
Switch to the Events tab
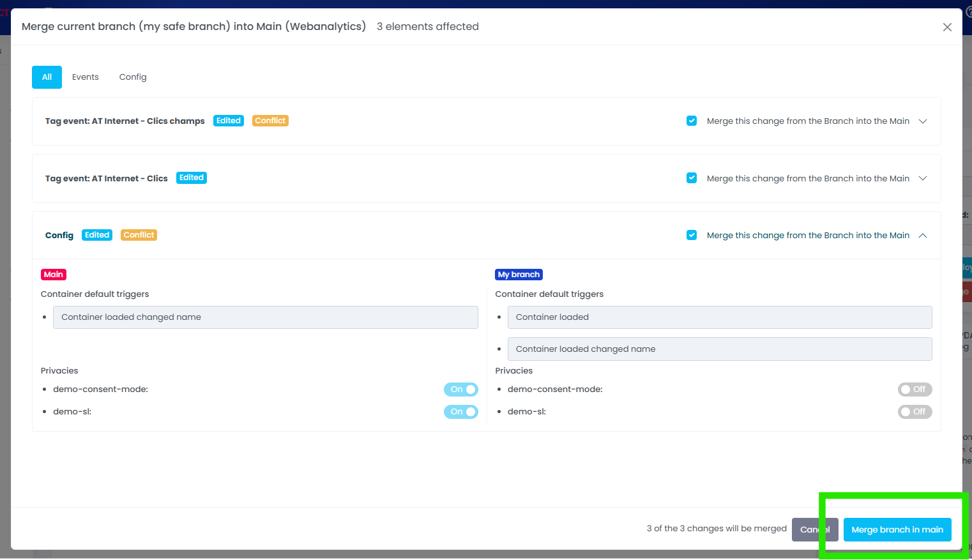(x=85, y=77)
